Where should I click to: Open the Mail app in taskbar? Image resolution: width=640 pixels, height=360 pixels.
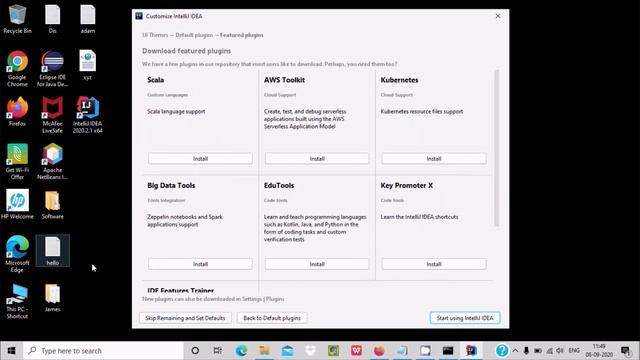(x=287, y=351)
